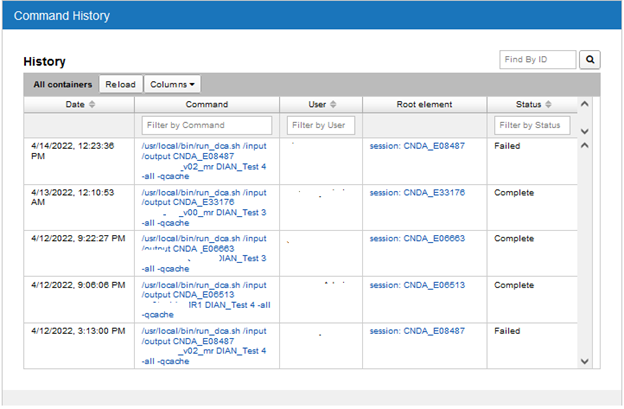The width and height of the screenshot is (624, 409).
Task: Focus the Filter by Status field
Action: (532, 125)
